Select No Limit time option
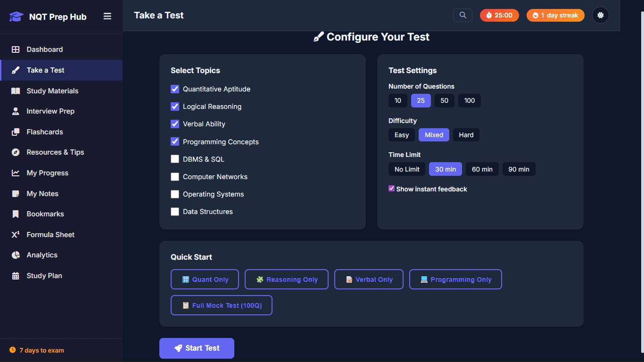Image resolution: width=644 pixels, height=362 pixels. [x=407, y=169]
